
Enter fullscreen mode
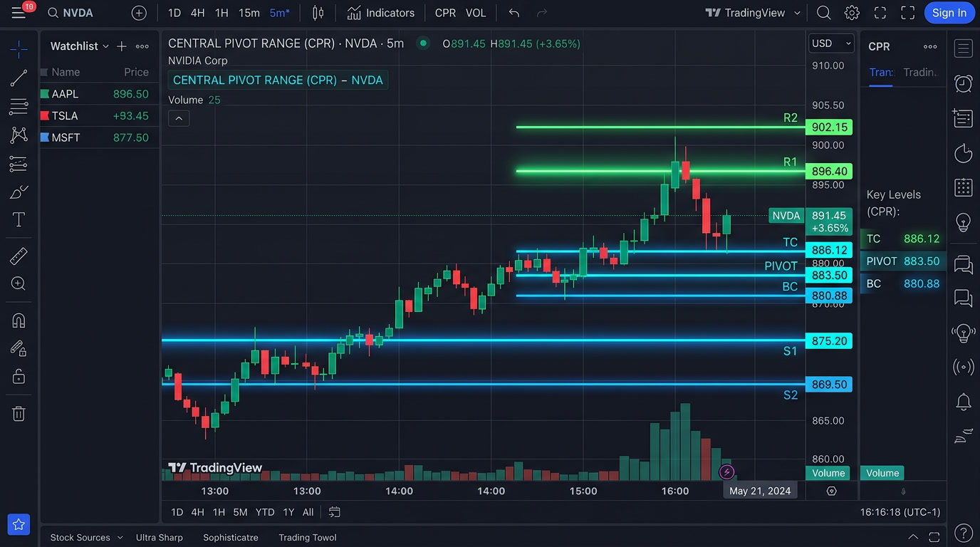(x=907, y=13)
